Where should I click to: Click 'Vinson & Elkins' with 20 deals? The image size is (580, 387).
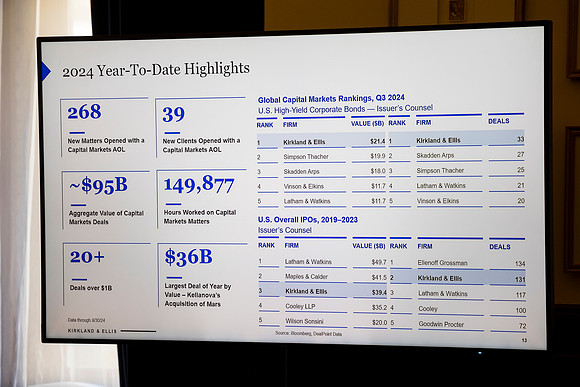(438, 201)
